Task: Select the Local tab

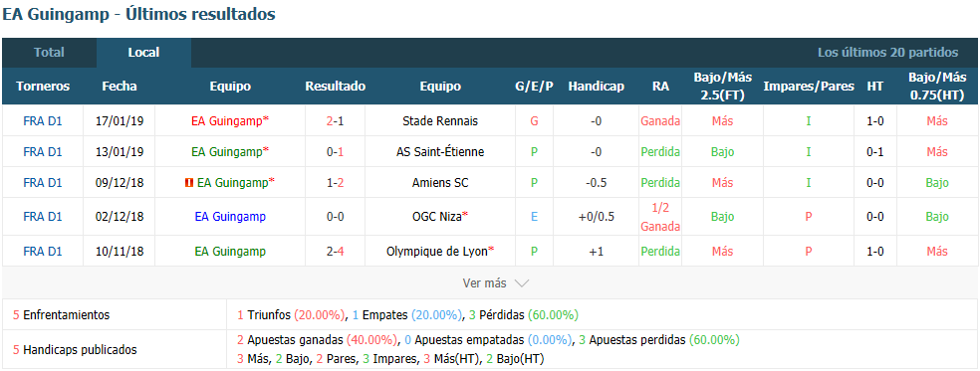Action: [x=143, y=53]
